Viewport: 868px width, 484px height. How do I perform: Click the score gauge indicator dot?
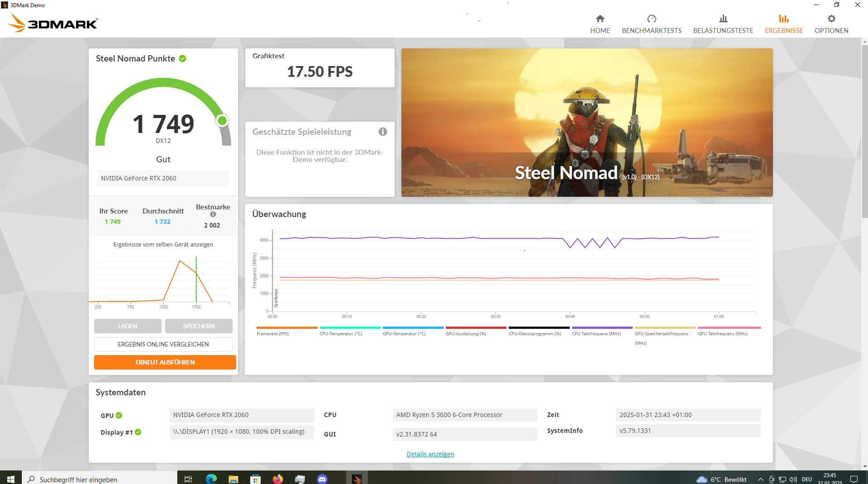tap(222, 121)
